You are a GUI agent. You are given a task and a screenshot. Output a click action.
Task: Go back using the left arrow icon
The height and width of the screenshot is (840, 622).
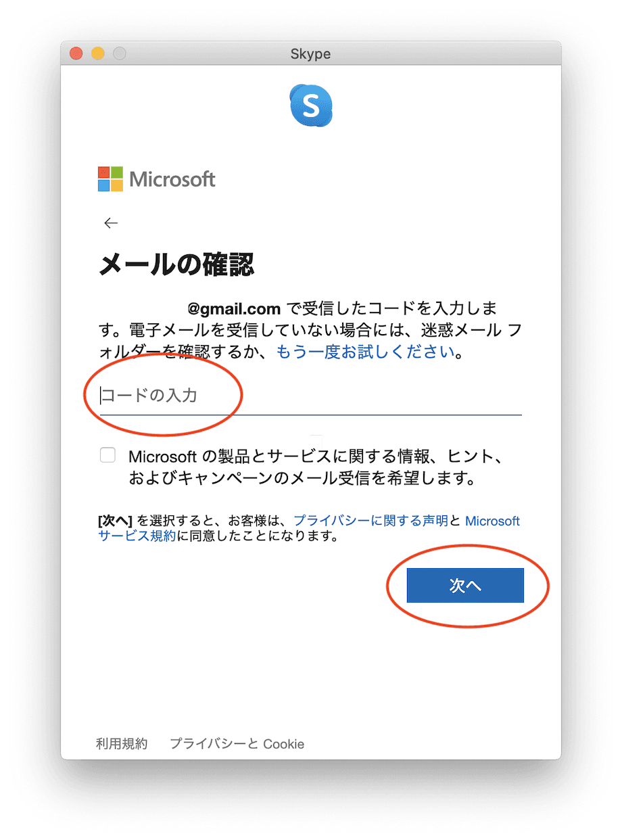coord(111,223)
